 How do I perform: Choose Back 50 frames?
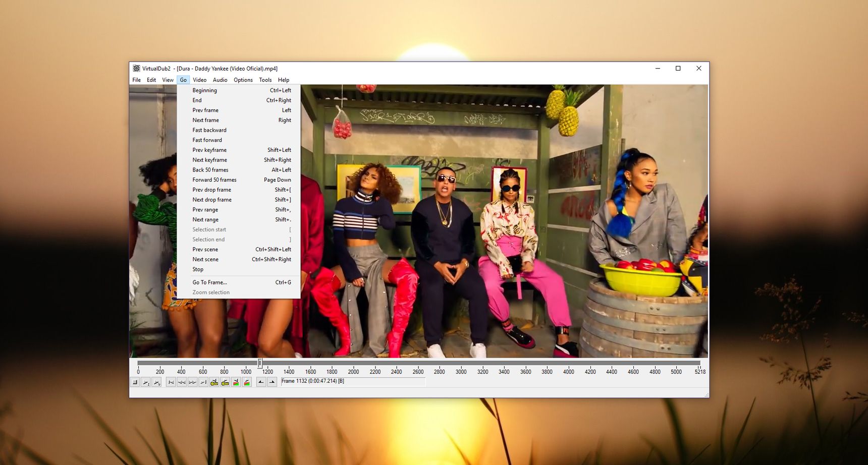[239, 170]
